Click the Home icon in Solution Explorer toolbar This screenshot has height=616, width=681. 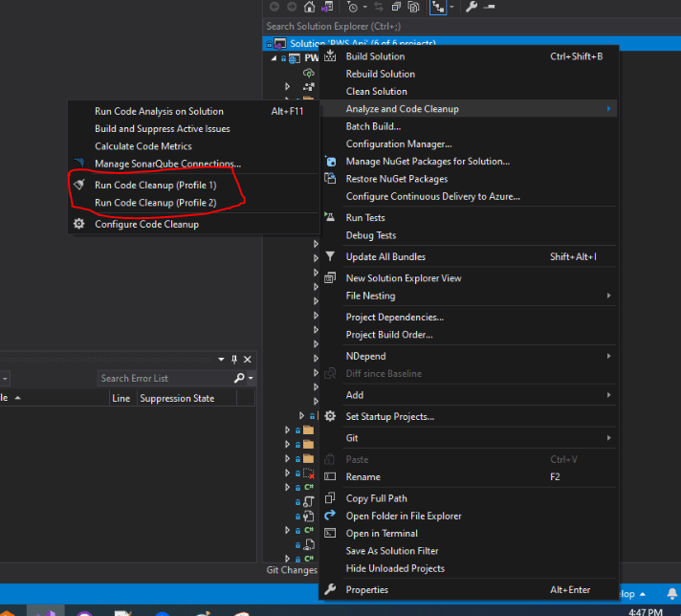click(x=309, y=7)
